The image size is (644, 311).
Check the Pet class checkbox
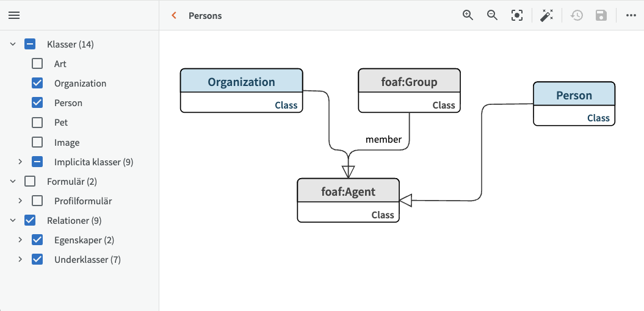[37, 123]
